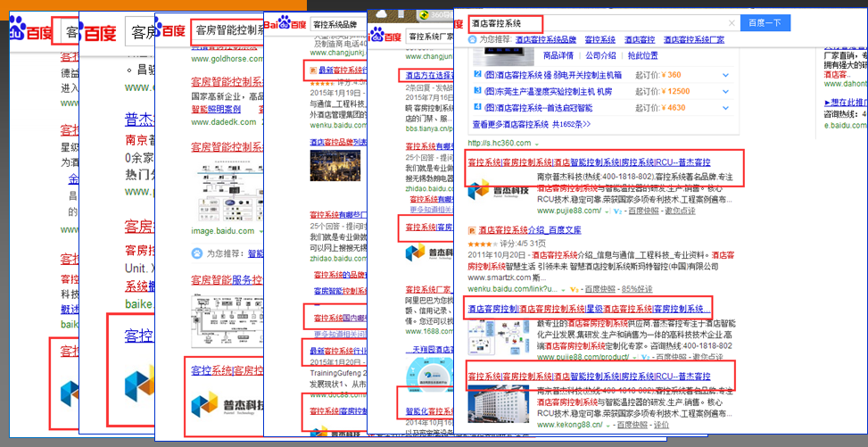Open 查看更多酒店客控系统 共1652条 link
Screen dimensions: 868x447
click(x=532, y=124)
